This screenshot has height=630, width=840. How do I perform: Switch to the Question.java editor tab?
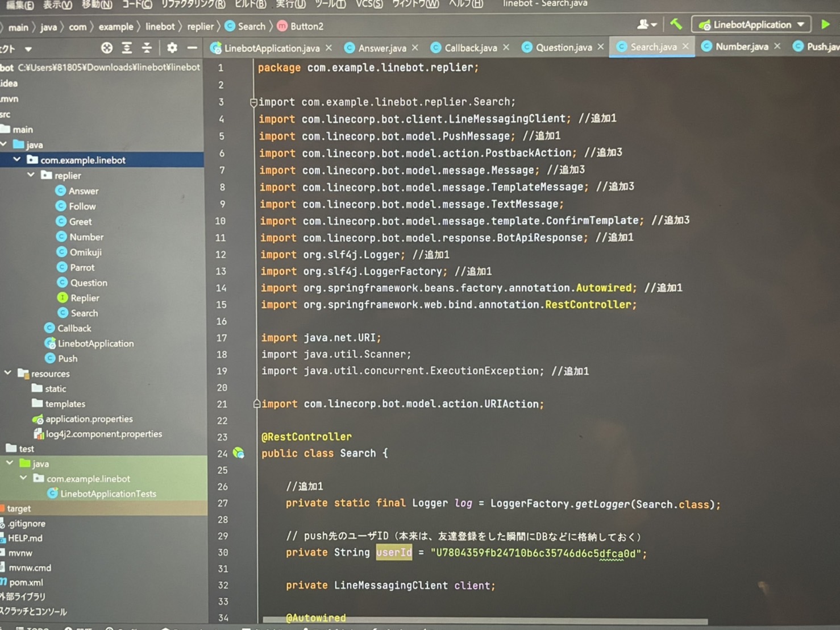pyautogui.click(x=563, y=48)
